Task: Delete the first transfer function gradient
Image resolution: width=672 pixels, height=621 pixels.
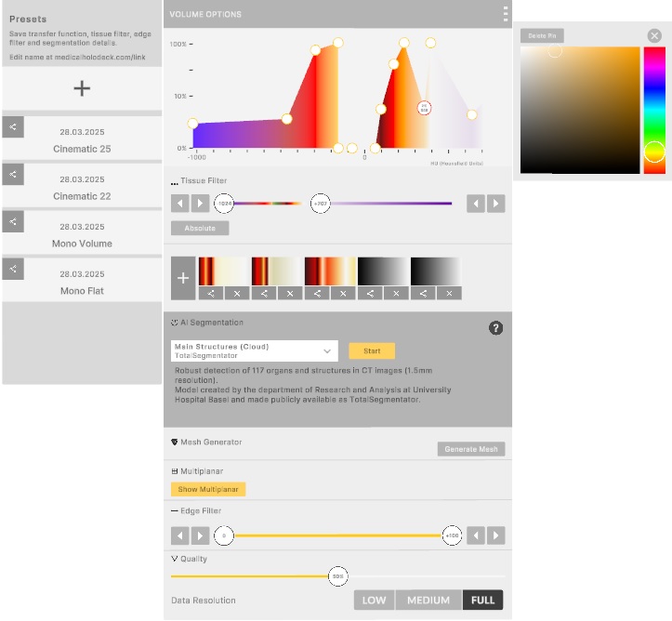Action: pos(236,293)
